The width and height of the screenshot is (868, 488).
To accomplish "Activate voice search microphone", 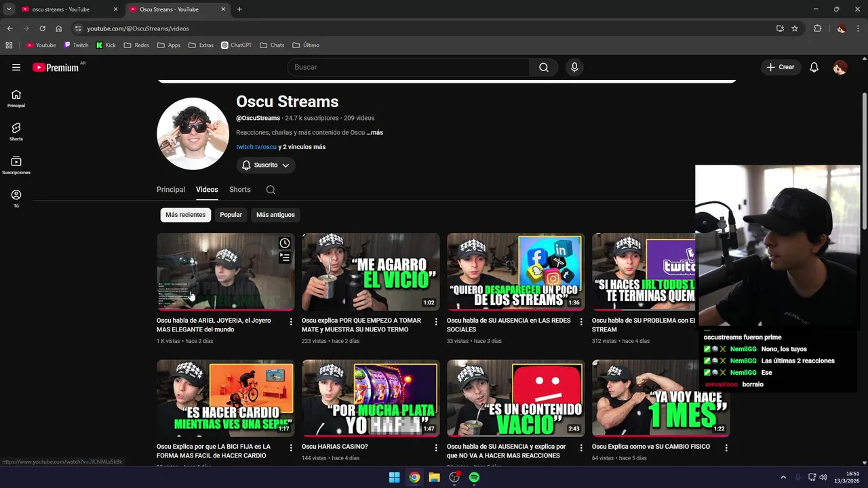I will pos(574,67).
